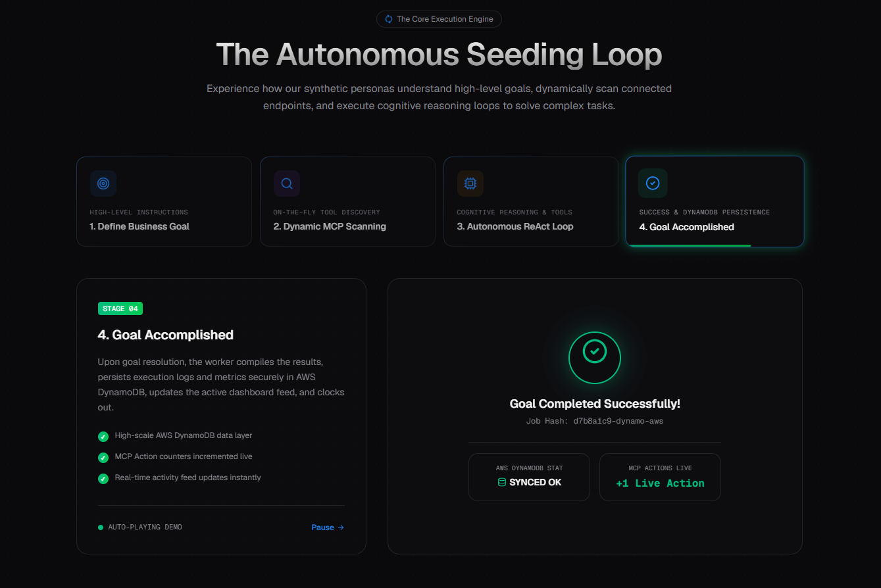Click The Core Execution Engine badge
Viewport: 881px width, 588px height.
pyautogui.click(x=439, y=19)
